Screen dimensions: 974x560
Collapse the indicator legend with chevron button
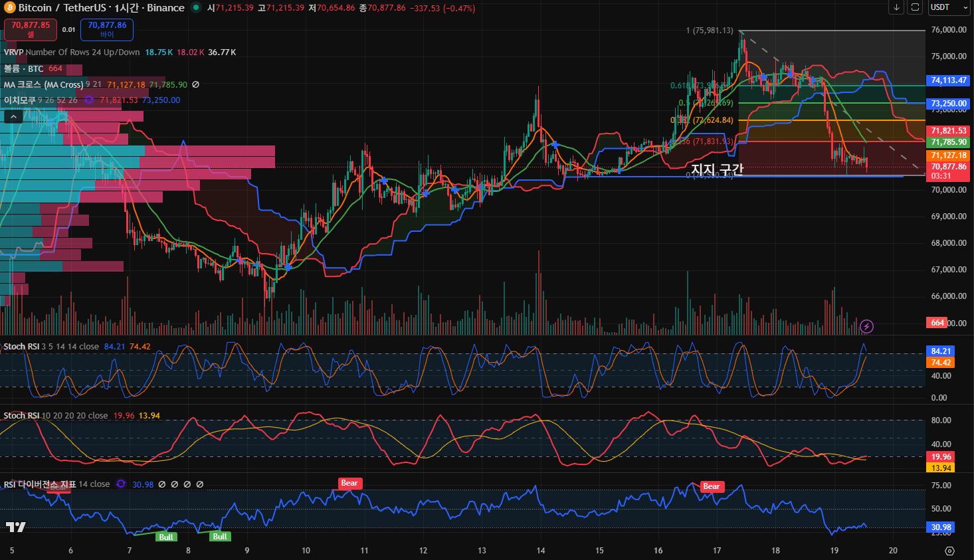pyautogui.click(x=13, y=117)
